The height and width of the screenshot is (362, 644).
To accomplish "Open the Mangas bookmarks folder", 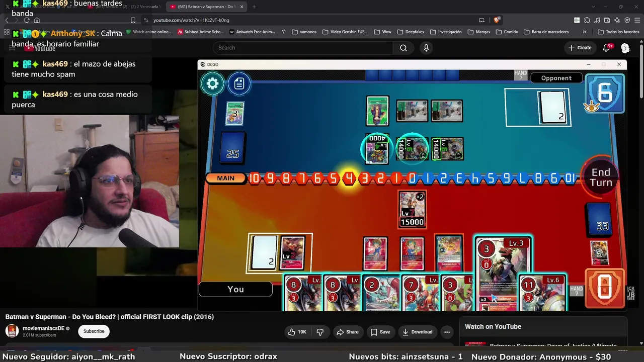I will pyautogui.click(x=478, y=32).
